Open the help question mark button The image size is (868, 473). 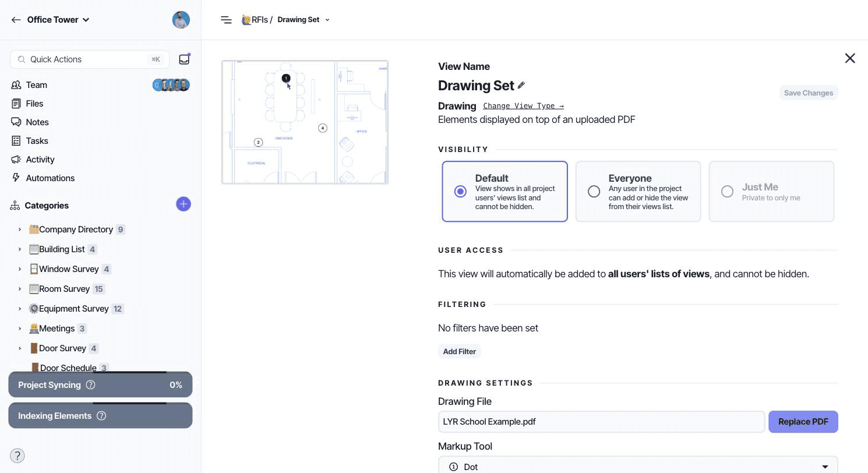tap(17, 456)
